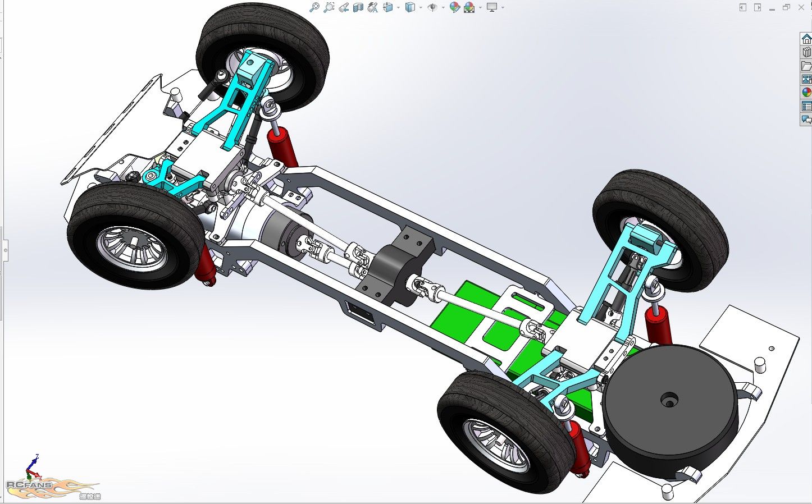This screenshot has width=812, height=504.
Task: Click the left panel collapse handle
Action: coord(4,250)
